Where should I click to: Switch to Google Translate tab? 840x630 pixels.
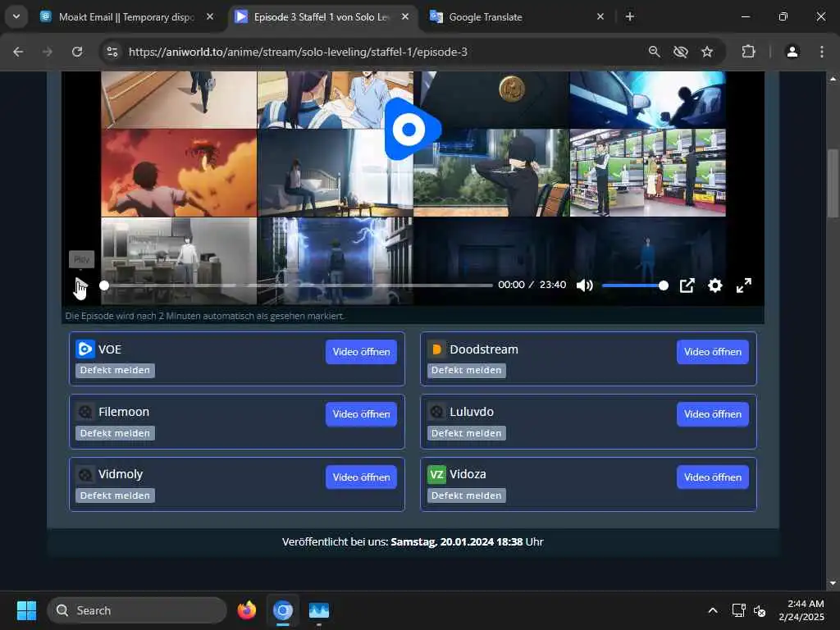518,16
